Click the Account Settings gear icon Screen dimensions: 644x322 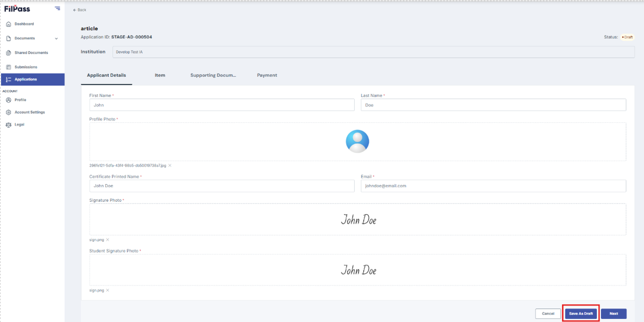pyautogui.click(x=9, y=112)
